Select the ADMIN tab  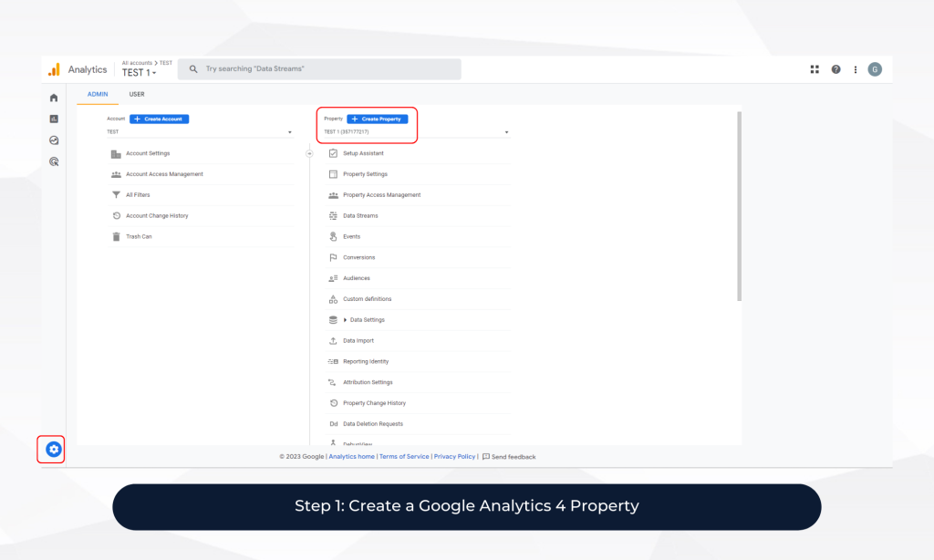[x=98, y=94]
